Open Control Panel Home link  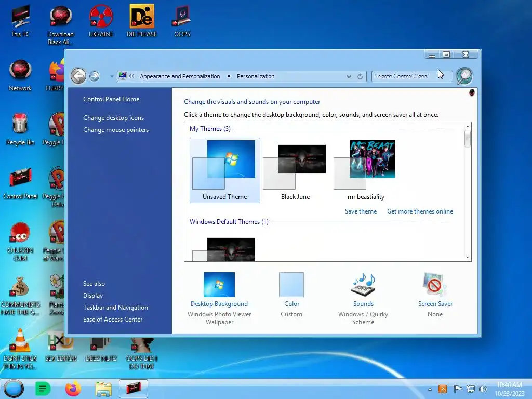click(x=111, y=99)
